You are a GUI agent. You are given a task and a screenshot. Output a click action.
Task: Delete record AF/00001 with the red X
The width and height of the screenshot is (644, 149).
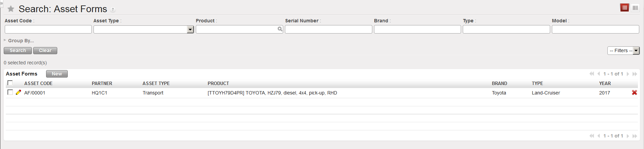pos(634,93)
